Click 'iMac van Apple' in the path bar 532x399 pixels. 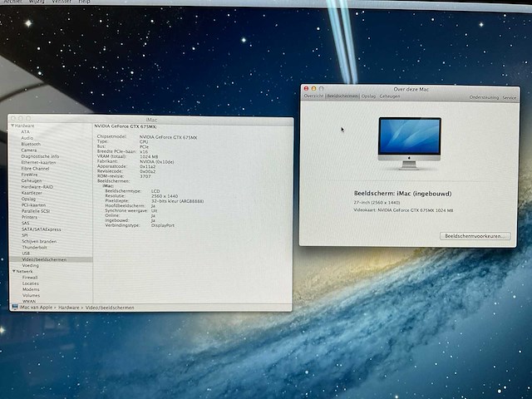point(36,308)
